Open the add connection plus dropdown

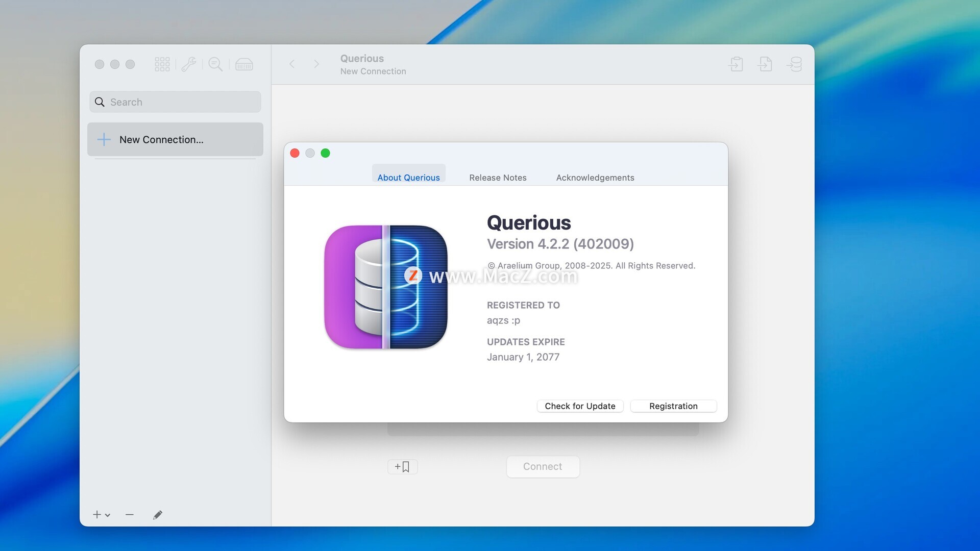tap(101, 515)
